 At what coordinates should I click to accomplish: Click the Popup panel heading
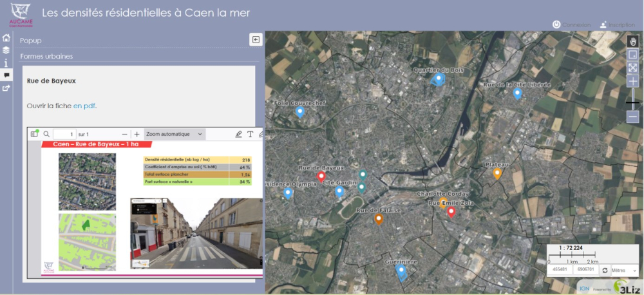[x=31, y=41]
